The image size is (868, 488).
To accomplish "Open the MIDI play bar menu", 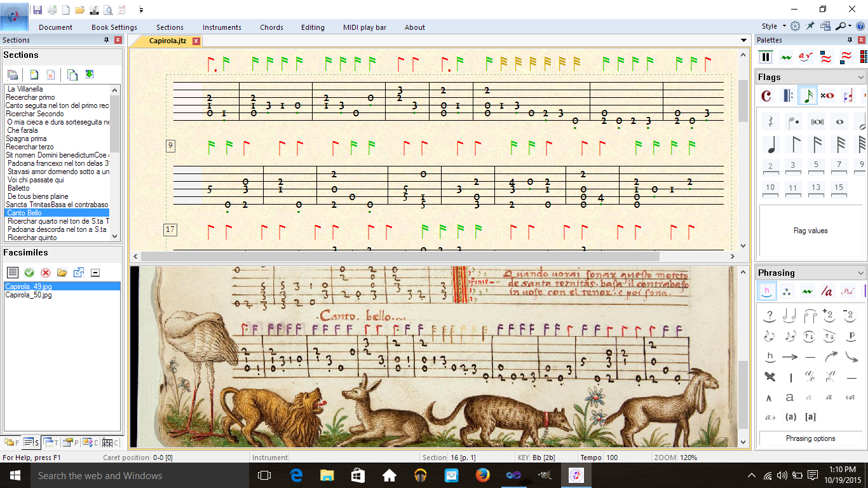I will click(364, 27).
